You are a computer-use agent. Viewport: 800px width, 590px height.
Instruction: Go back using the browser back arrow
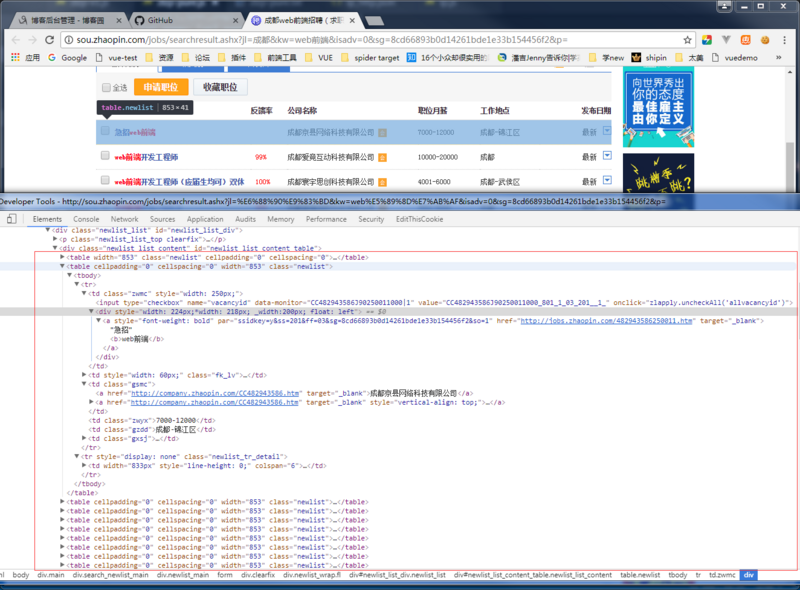(x=16, y=40)
